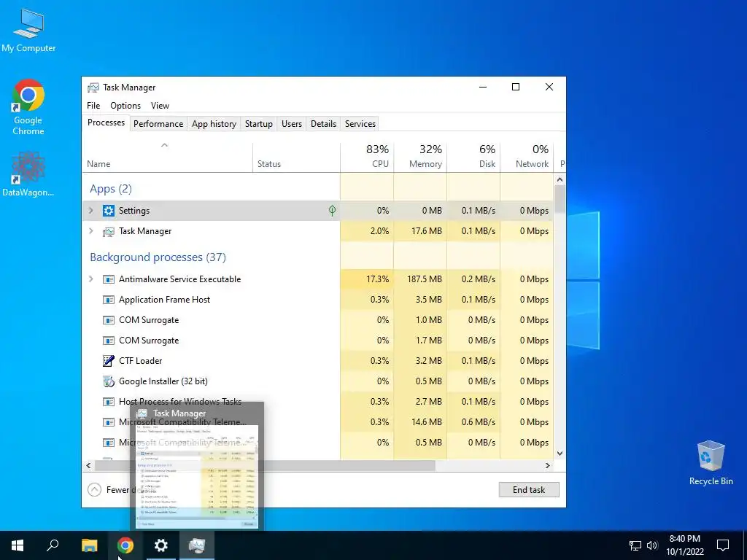Open File Explorer from the taskbar
Image resolution: width=747 pixels, height=560 pixels.
point(89,545)
